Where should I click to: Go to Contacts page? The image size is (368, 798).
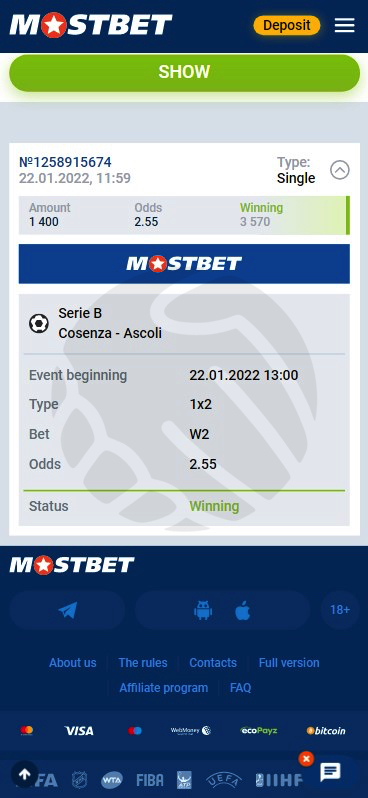pyautogui.click(x=213, y=663)
